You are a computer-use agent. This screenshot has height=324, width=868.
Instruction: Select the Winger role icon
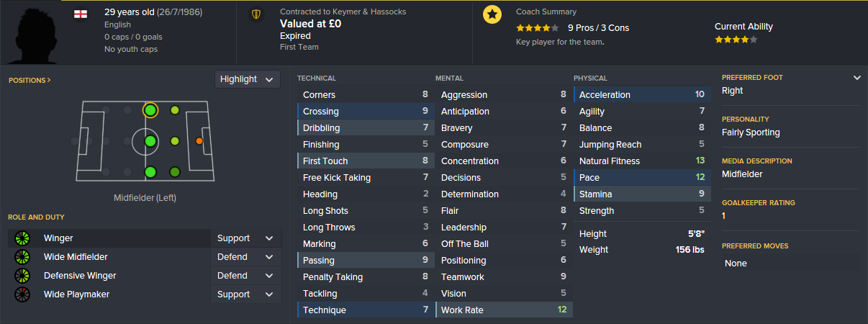[x=22, y=238]
